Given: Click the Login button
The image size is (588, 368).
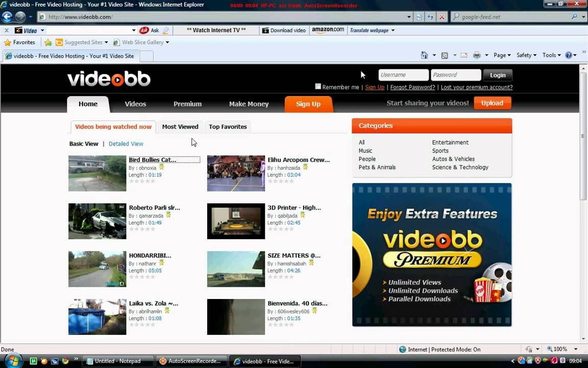Looking at the screenshot, I should tap(498, 75).
